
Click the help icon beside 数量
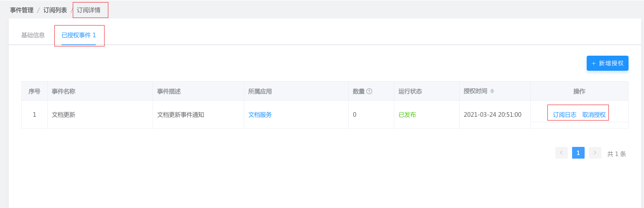369,91
